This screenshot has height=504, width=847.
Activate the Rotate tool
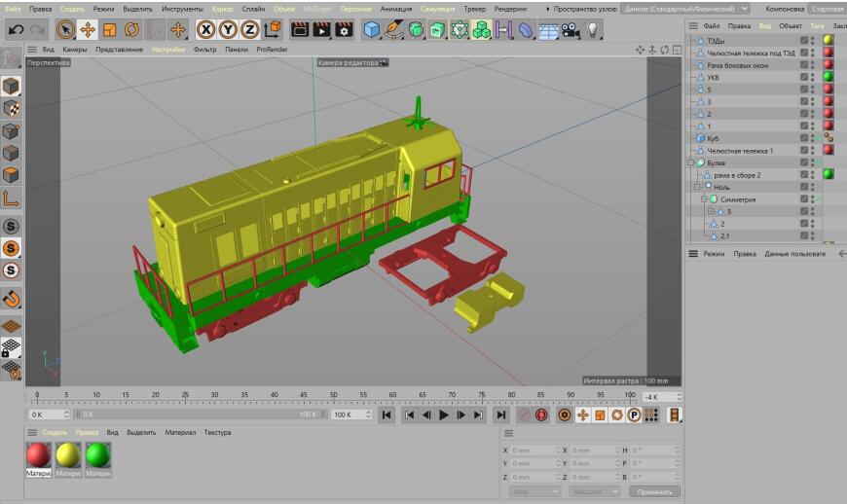coord(131,30)
